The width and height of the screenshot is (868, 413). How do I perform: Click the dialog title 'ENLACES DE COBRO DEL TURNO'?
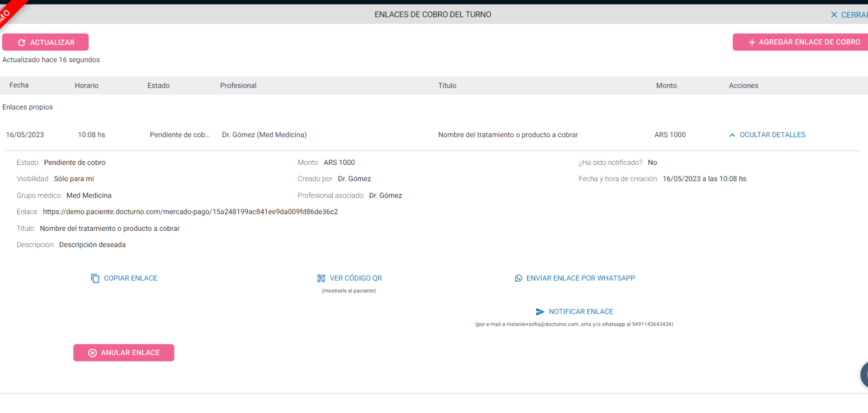(x=433, y=15)
